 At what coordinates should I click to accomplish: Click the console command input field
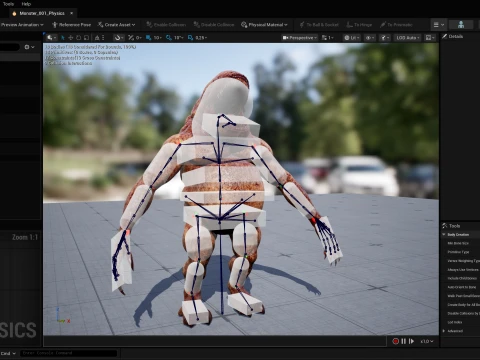point(69,353)
